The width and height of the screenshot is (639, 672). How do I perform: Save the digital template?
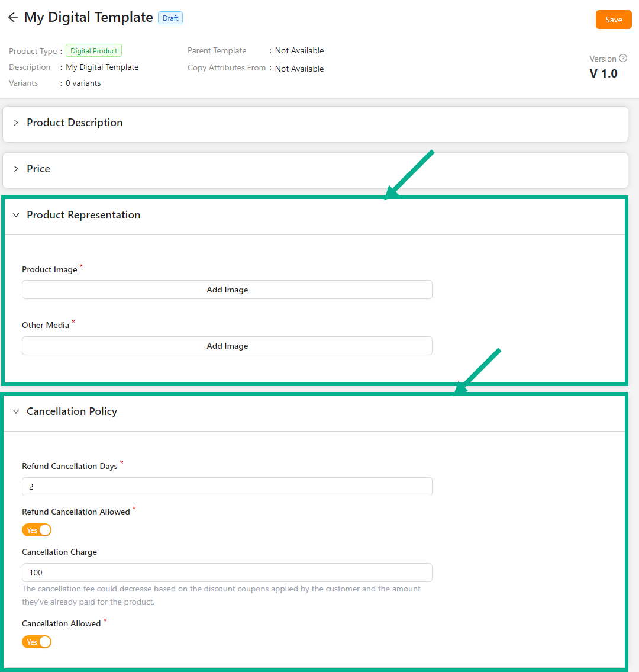pyautogui.click(x=614, y=20)
